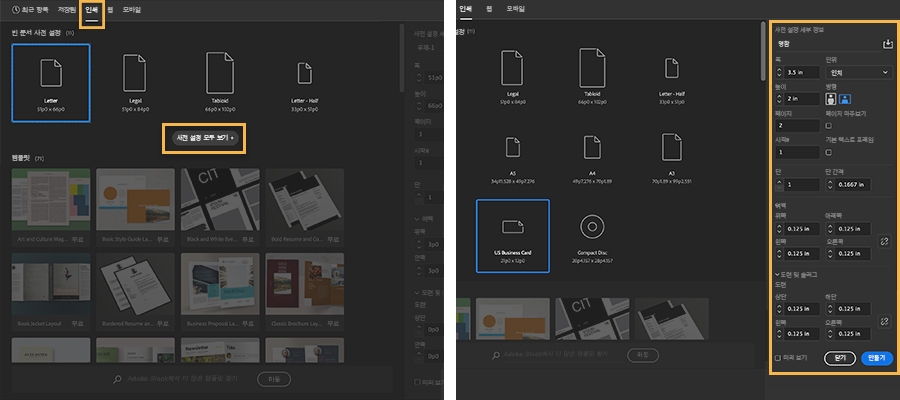Click the clock icon beside 최근 항목
Viewport: 900px width, 400px height.
15,10
